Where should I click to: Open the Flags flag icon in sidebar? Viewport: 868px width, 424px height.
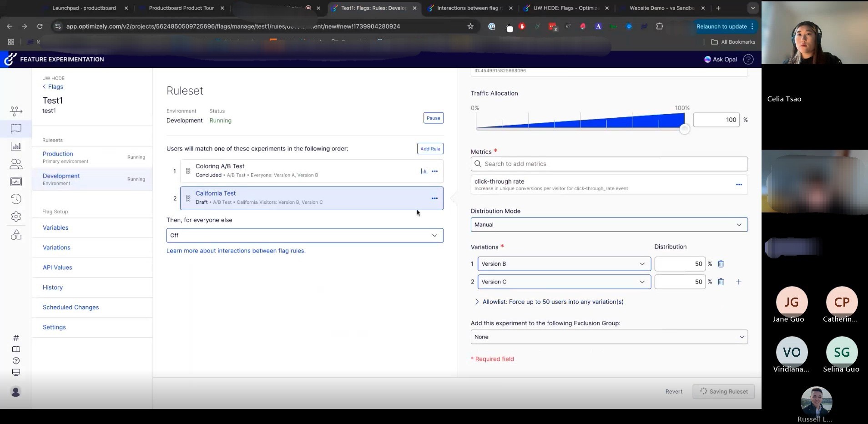coord(16,129)
